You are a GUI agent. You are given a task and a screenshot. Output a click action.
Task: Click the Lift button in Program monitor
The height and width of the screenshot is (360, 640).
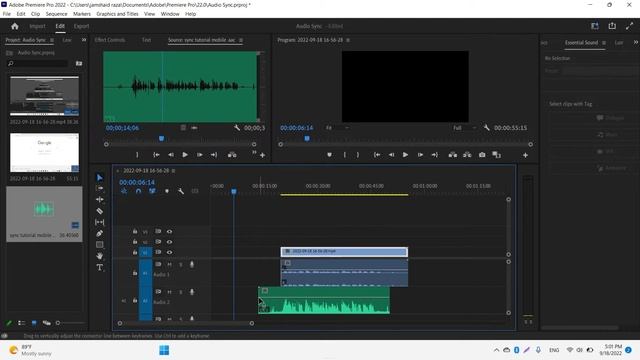coord(453,155)
